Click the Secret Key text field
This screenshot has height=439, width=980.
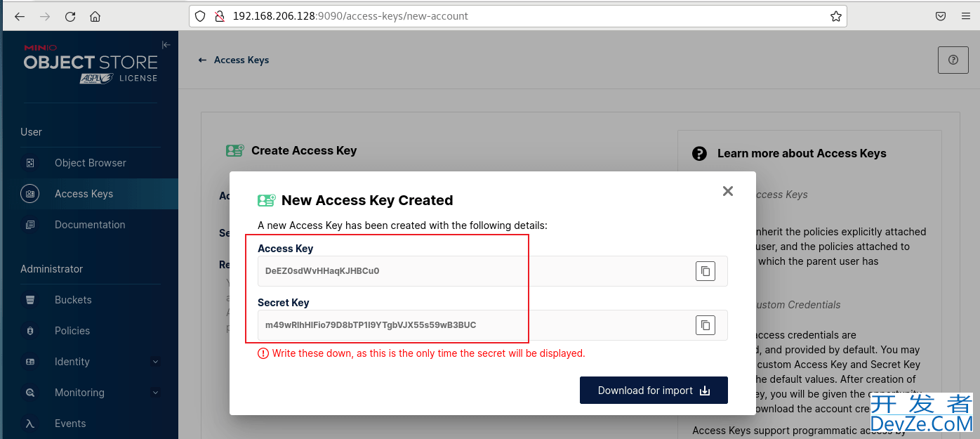(x=493, y=325)
